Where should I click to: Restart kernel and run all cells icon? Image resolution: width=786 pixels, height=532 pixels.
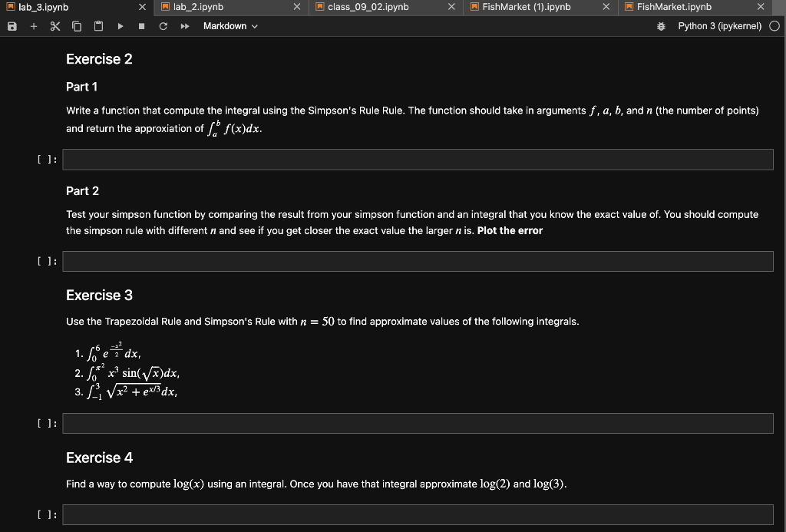point(183,25)
